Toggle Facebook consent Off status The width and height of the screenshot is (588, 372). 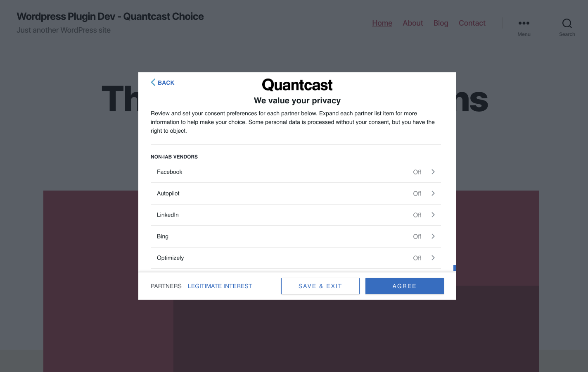(417, 172)
